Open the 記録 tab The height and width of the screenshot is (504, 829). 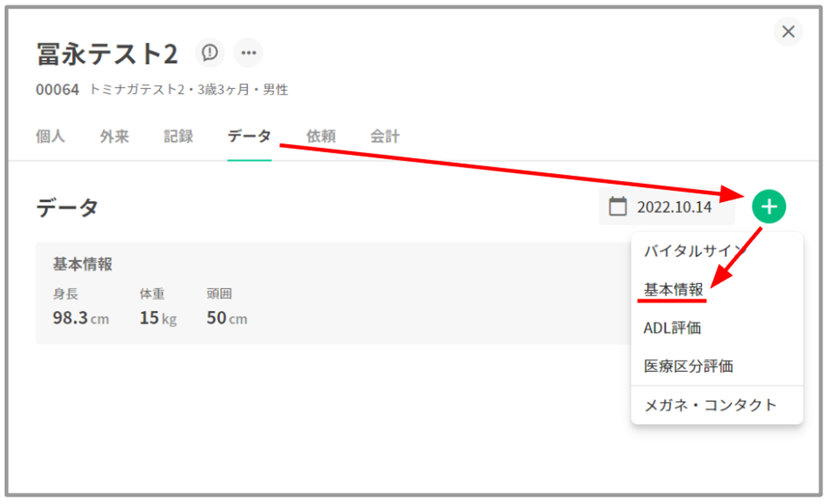click(178, 136)
